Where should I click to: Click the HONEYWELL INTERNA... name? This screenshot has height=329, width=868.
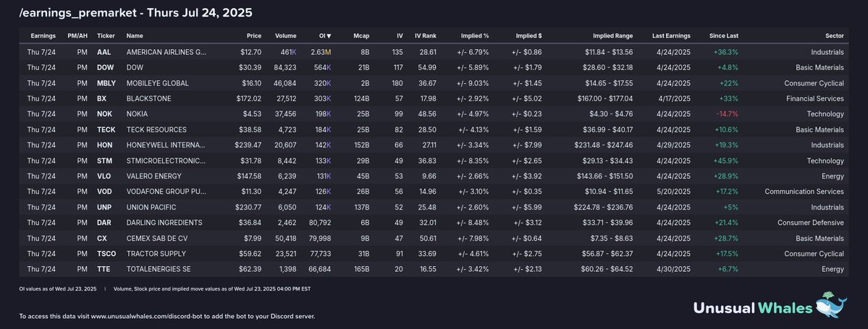click(166, 145)
